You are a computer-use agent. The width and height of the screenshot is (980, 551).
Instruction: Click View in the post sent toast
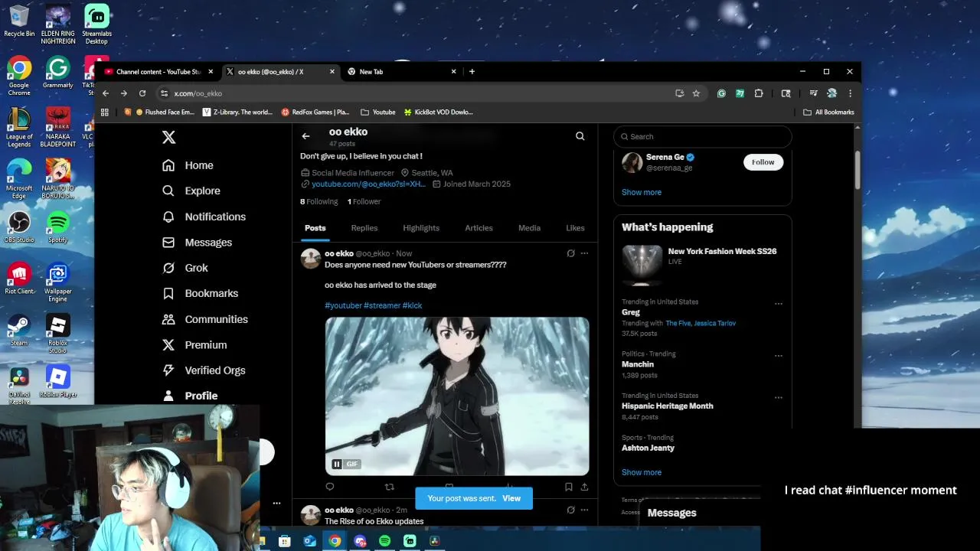[511, 498]
